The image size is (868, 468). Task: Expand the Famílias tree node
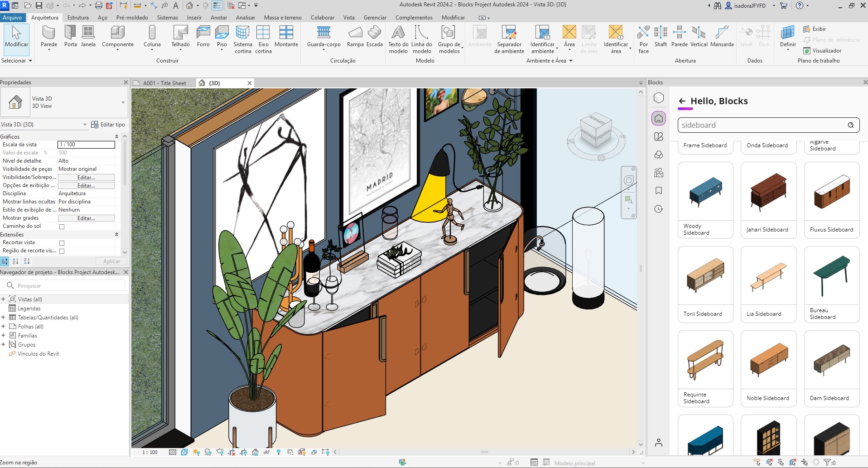click(x=3, y=336)
